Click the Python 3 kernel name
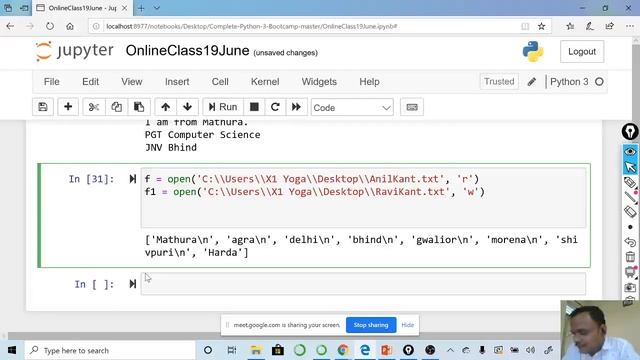The width and height of the screenshot is (640, 360). 569,82
